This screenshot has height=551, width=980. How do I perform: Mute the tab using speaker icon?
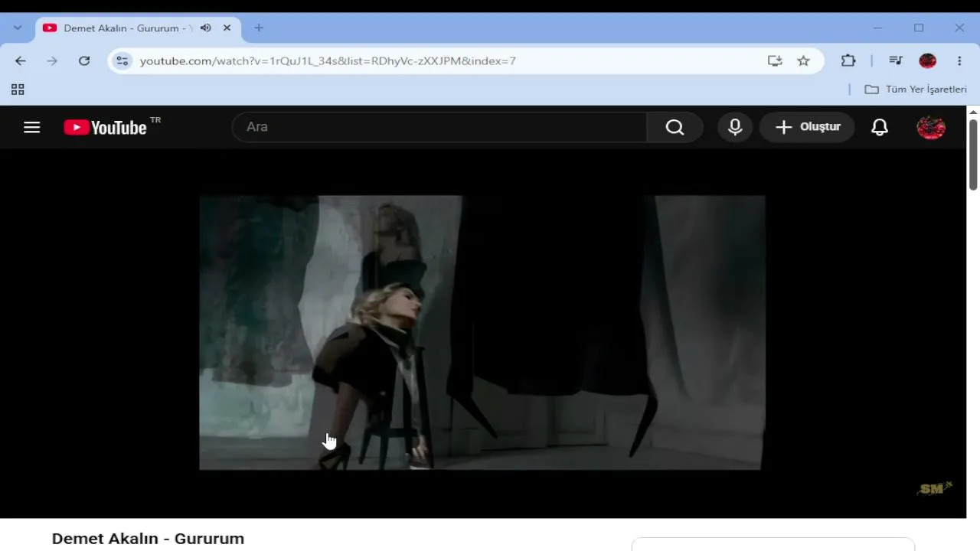pyautogui.click(x=206, y=28)
